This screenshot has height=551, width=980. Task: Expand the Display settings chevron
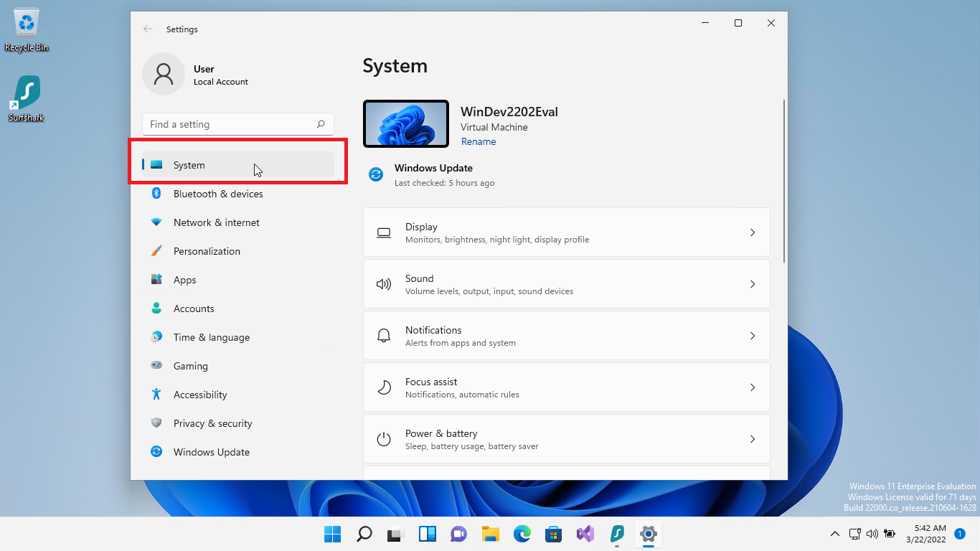pos(753,232)
